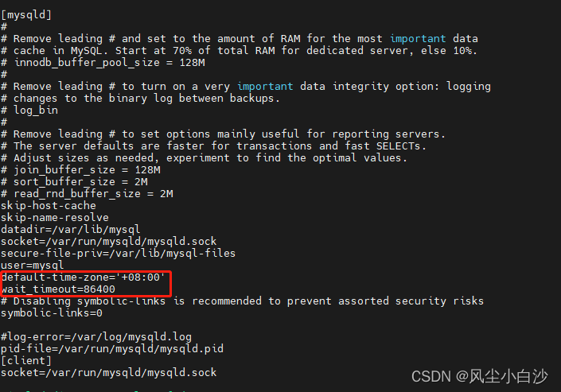Click the default-time-zone='+08:00' line
Screen dimensions: 561x392
(x=83, y=278)
